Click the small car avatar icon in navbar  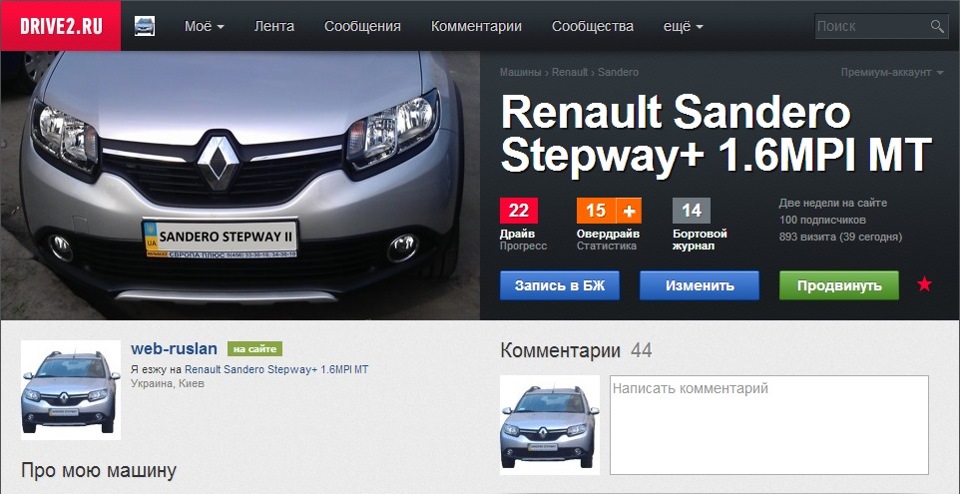coord(144,26)
